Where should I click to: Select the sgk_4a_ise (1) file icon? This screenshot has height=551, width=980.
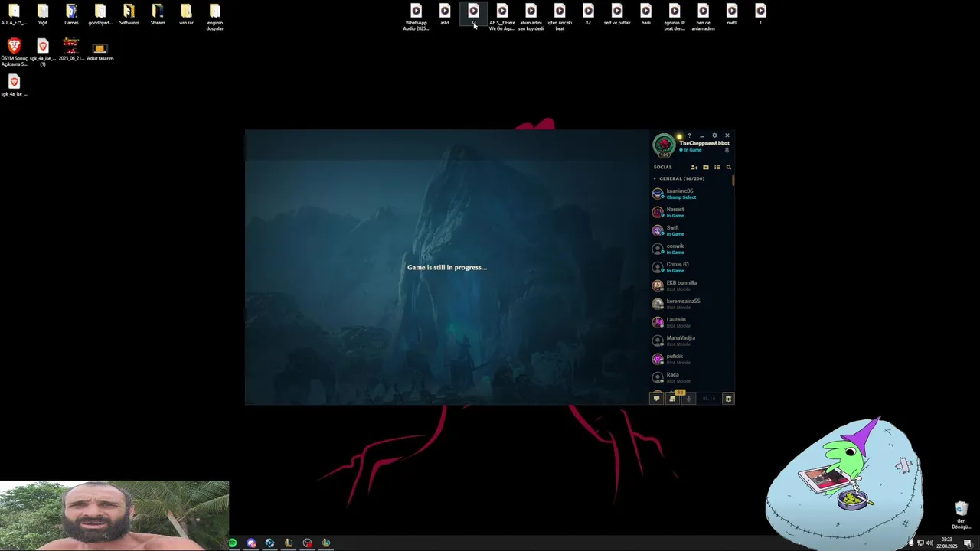(43, 52)
